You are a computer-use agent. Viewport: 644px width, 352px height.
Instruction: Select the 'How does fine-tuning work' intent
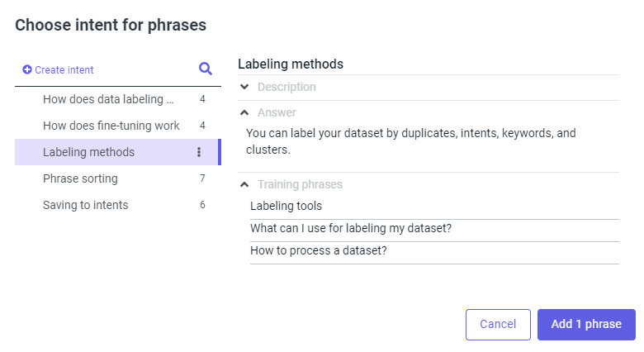pyautogui.click(x=111, y=126)
